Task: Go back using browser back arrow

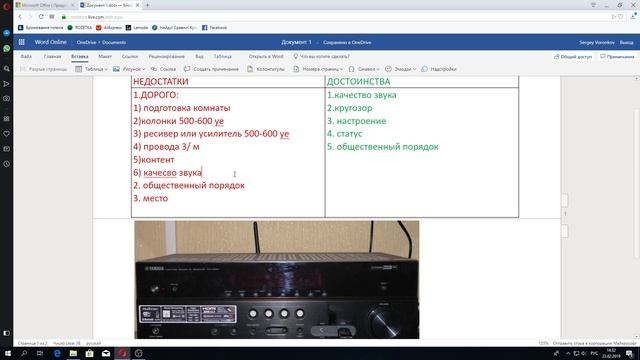Action: 20,17
